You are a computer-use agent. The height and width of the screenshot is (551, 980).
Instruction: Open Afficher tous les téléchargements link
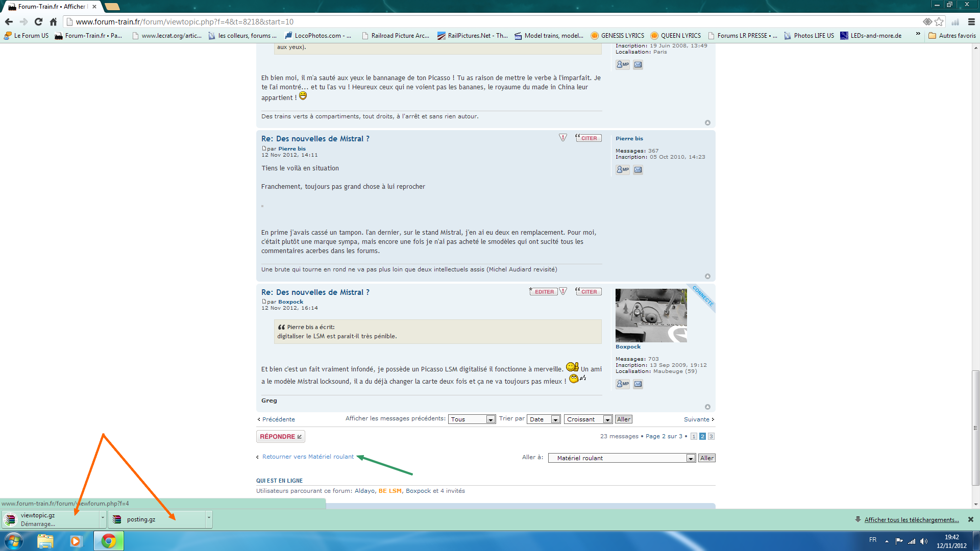[912, 520]
